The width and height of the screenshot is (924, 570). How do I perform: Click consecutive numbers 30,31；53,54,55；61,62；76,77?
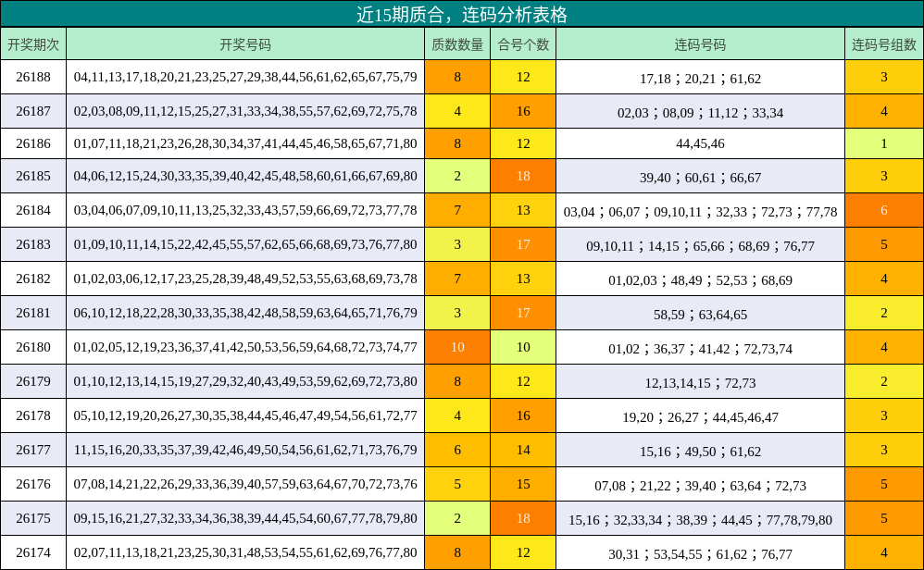(x=700, y=553)
